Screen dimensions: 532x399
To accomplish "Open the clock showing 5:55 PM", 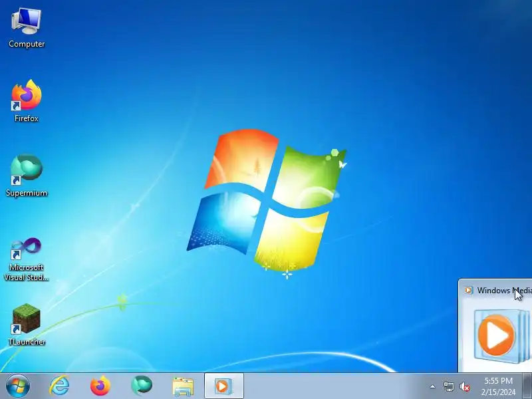I will 498,386.
